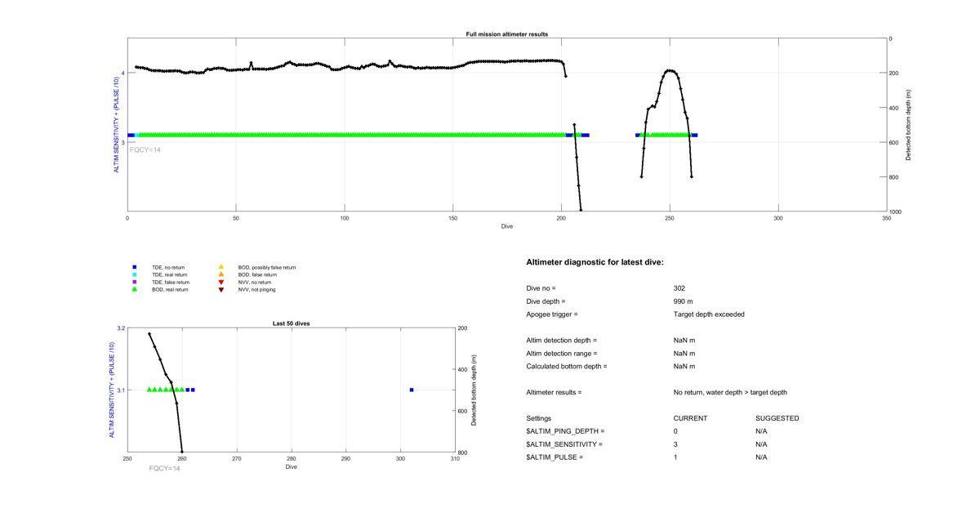This screenshot has height=508, width=980.
Task: Click the 'Dive depth =' label
Action: 546,301
